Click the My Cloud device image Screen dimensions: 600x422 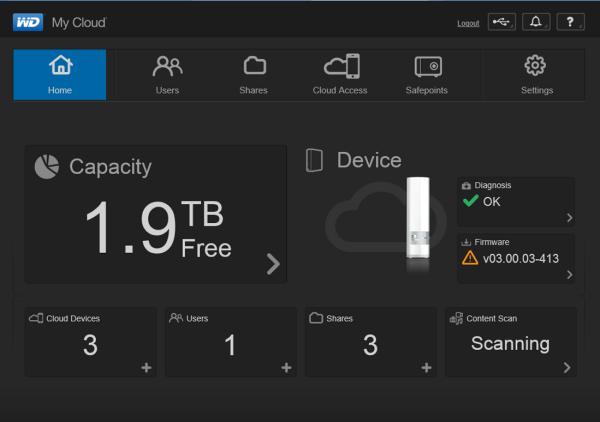pos(418,217)
